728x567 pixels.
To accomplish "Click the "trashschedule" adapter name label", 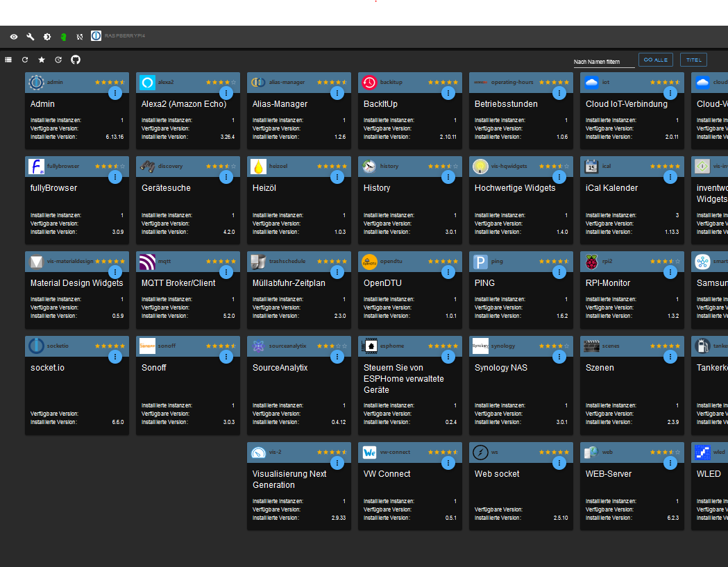I will pos(287,261).
